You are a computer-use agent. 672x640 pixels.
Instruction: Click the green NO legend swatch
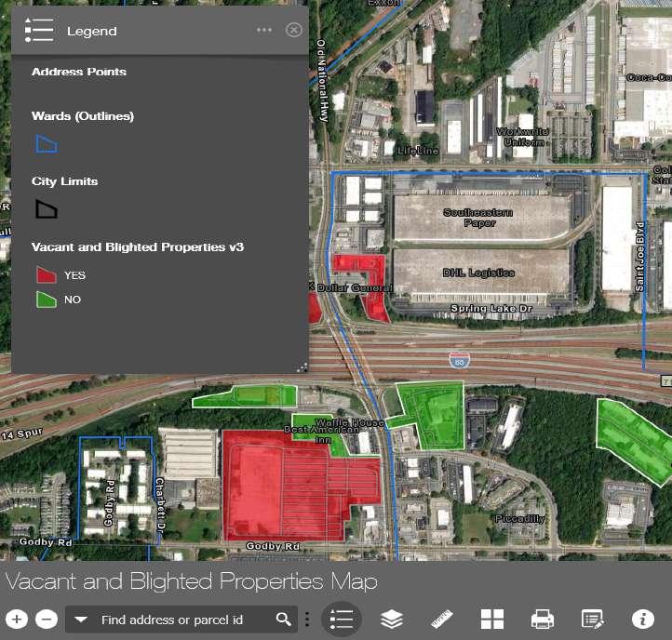point(47,300)
